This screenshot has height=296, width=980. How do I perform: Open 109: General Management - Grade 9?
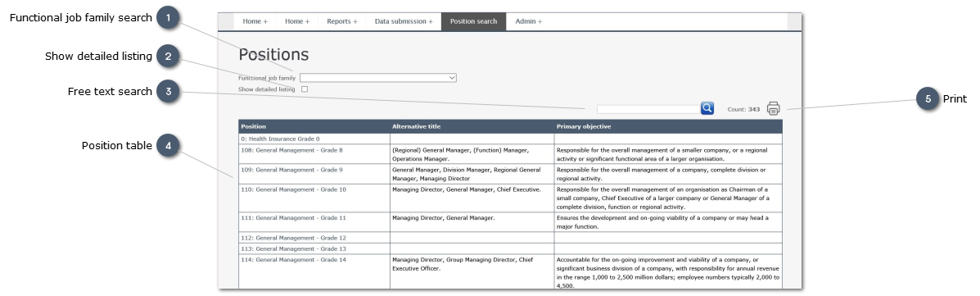click(292, 170)
